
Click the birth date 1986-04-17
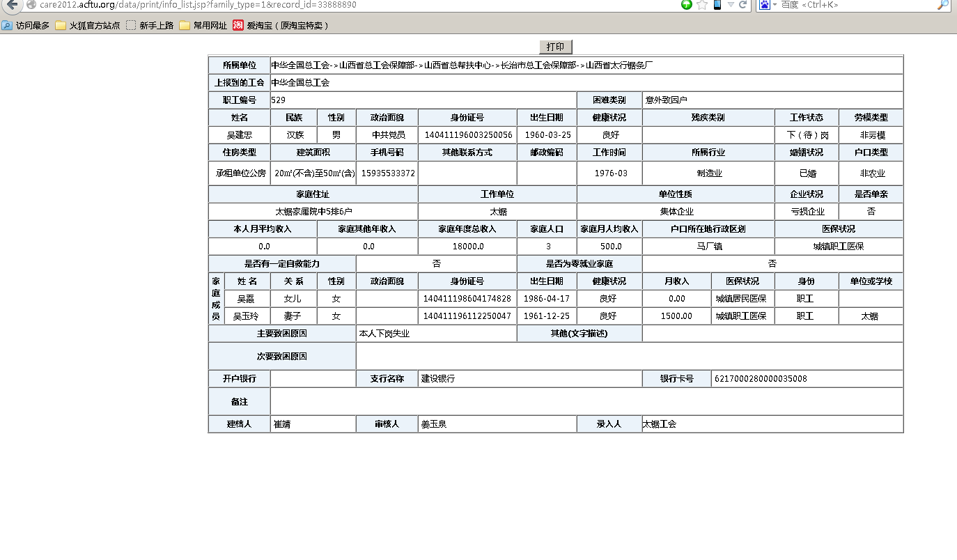[x=547, y=299]
